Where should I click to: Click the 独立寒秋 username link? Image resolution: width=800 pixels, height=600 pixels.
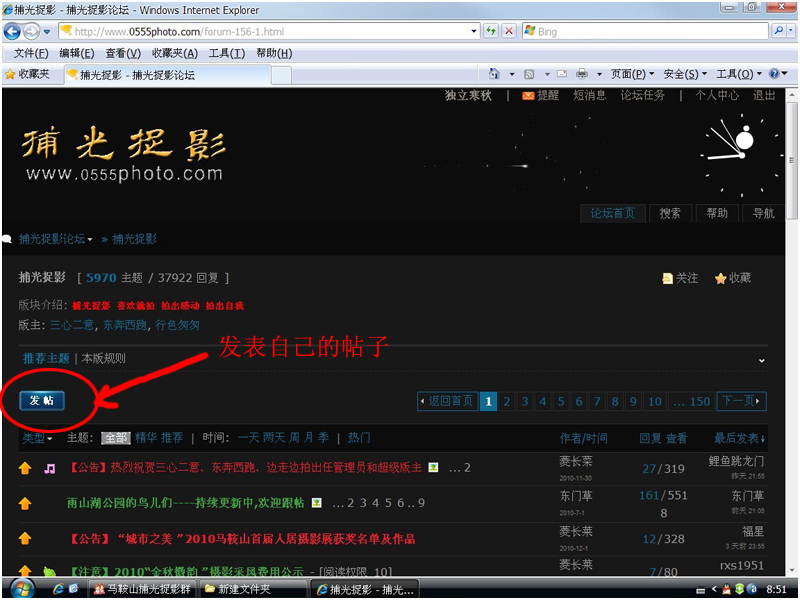pyautogui.click(x=468, y=95)
